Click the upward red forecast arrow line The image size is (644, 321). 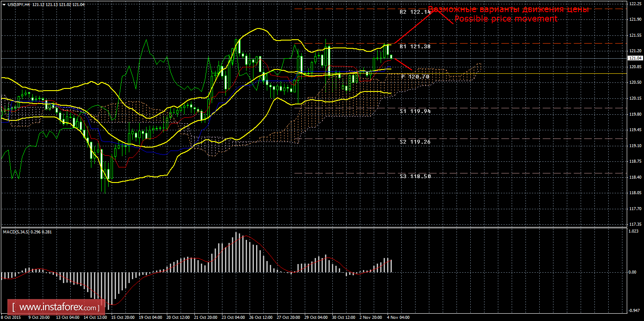(x=414, y=27)
